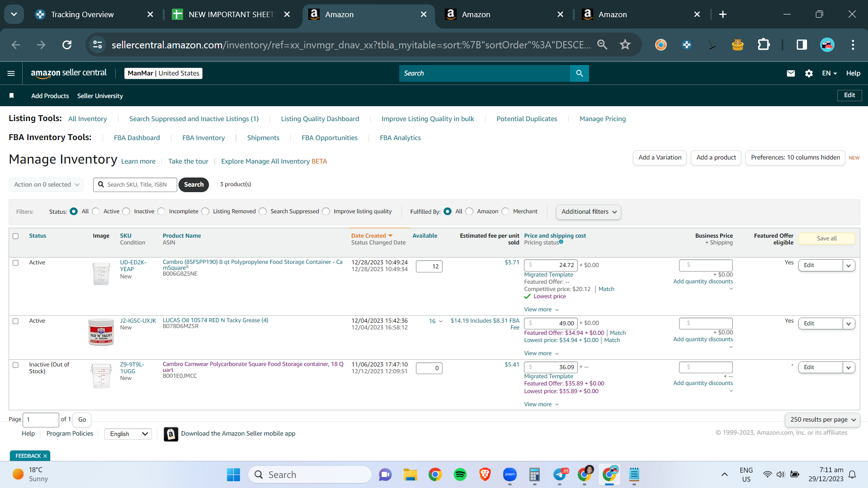Select the Active status filter
868x488 pixels.
click(96, 211)
